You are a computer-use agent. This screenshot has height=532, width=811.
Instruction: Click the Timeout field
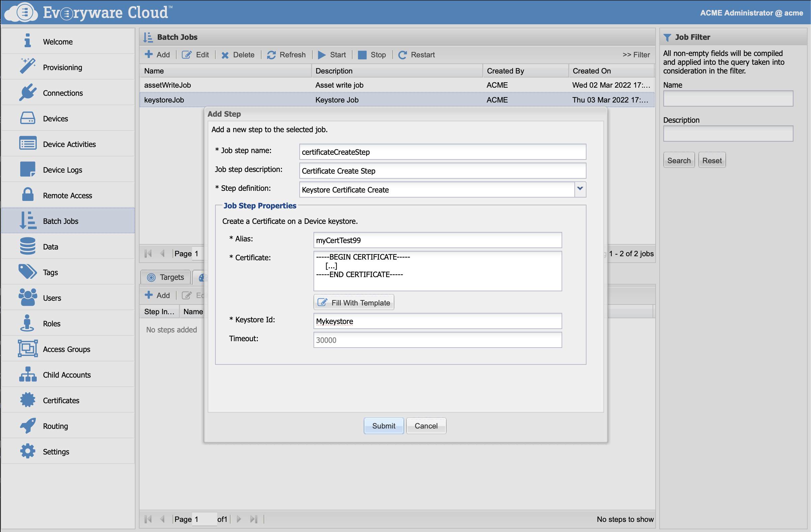(x=438, y=340)
